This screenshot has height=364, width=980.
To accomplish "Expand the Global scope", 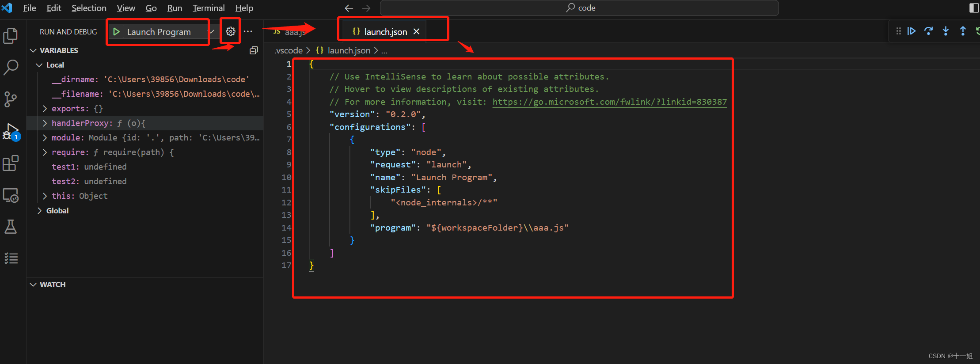I will coord(39,211).
